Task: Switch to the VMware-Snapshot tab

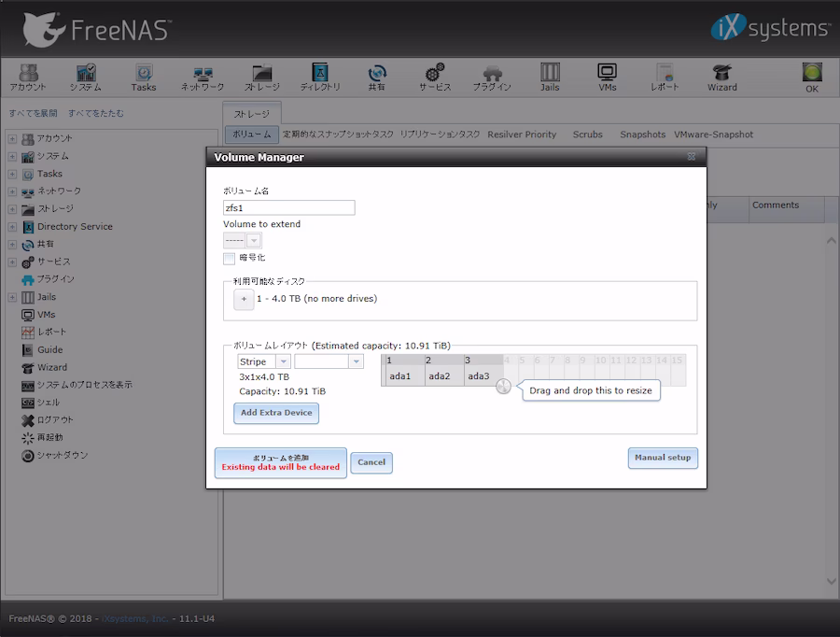Action: [x=714, y=134]
